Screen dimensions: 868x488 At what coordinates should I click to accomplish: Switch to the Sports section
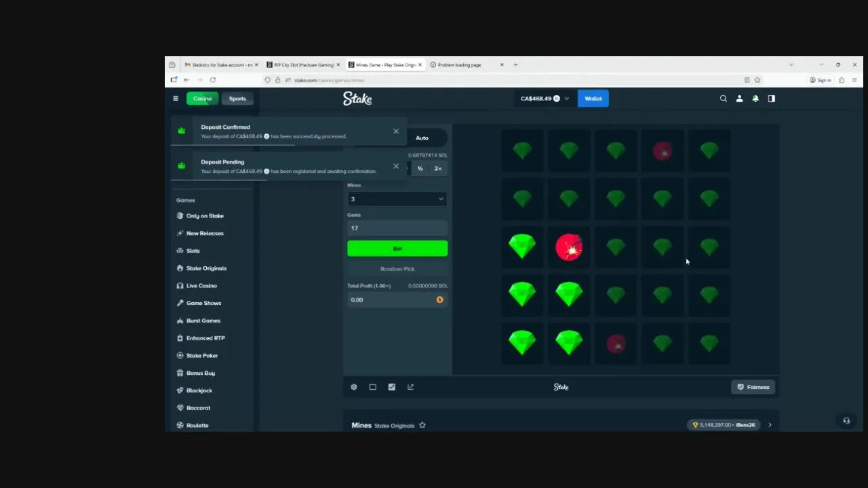(x=237, y=98)
